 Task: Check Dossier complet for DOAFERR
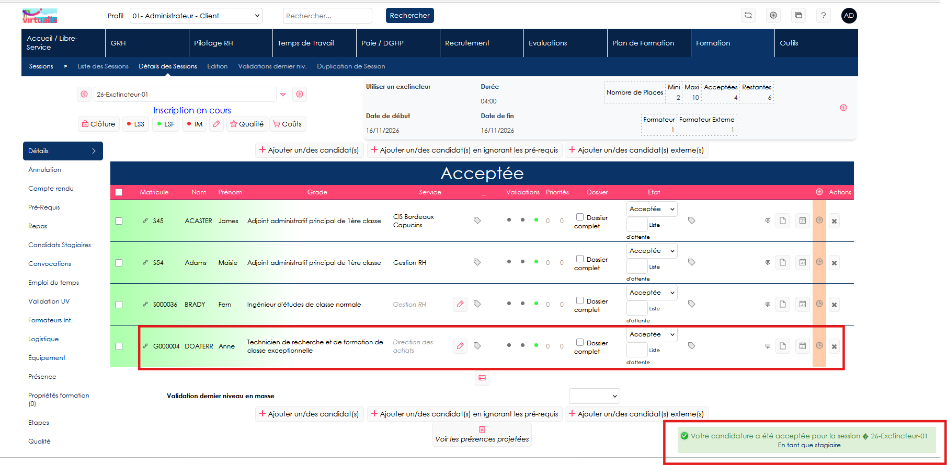coord(580,342)
